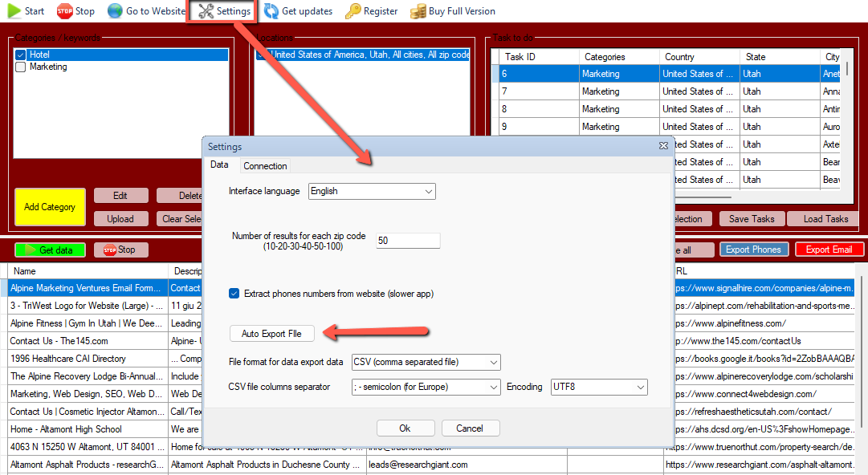Click Buy Full Version coins icon
The height and width of the screenshot is (475, 868).
tap(418, 11)
